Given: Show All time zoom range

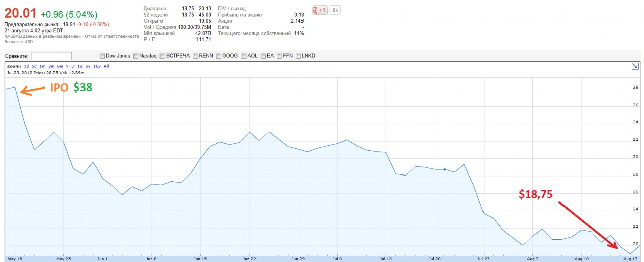Looking at the screenshot, I should (x=106, y=66).
